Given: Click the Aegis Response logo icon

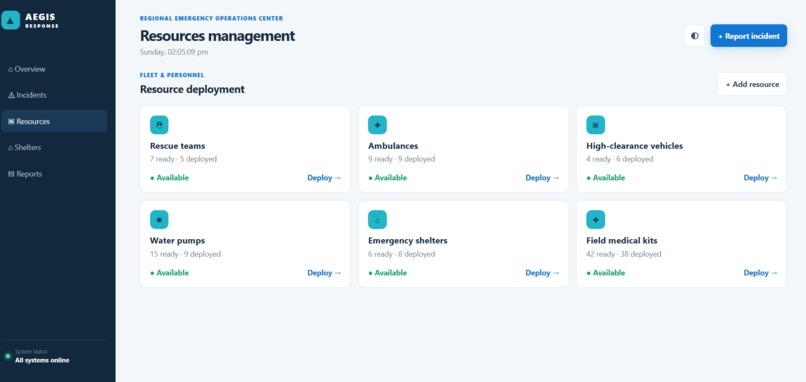Looking at the screenshot, I should tap(10, 20).
